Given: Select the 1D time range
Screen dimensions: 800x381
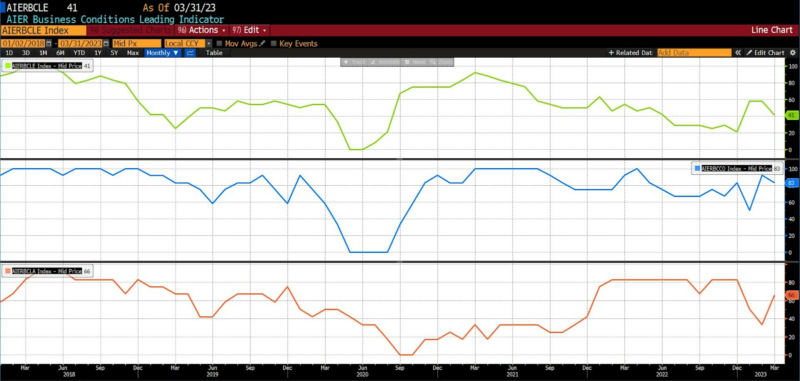Looking at the screenshot, I should click(9, 53).
